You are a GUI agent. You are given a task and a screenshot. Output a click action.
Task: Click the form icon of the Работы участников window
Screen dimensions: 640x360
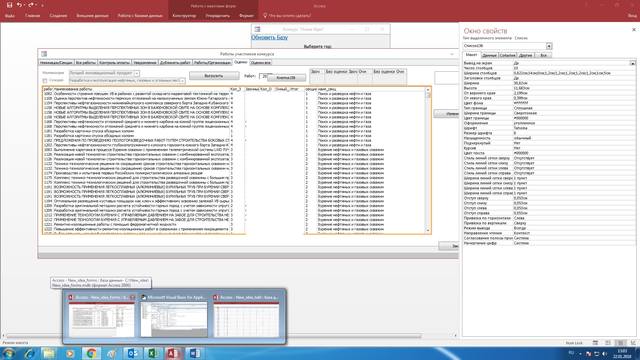tap(44, 54)
